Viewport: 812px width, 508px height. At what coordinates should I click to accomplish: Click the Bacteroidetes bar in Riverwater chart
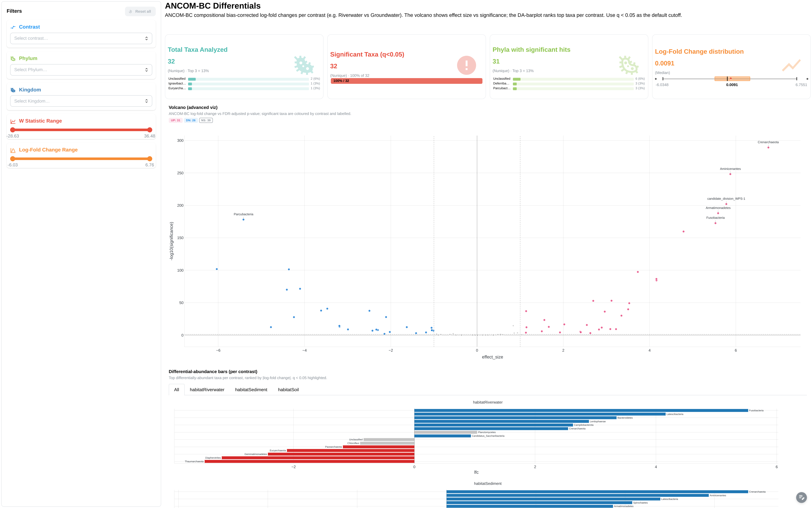click(x=515, y=418)
